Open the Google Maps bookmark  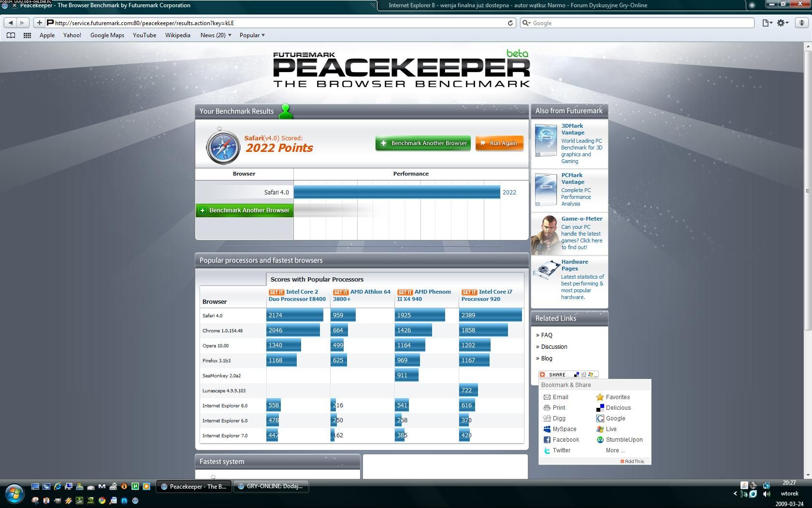(107, 35)
